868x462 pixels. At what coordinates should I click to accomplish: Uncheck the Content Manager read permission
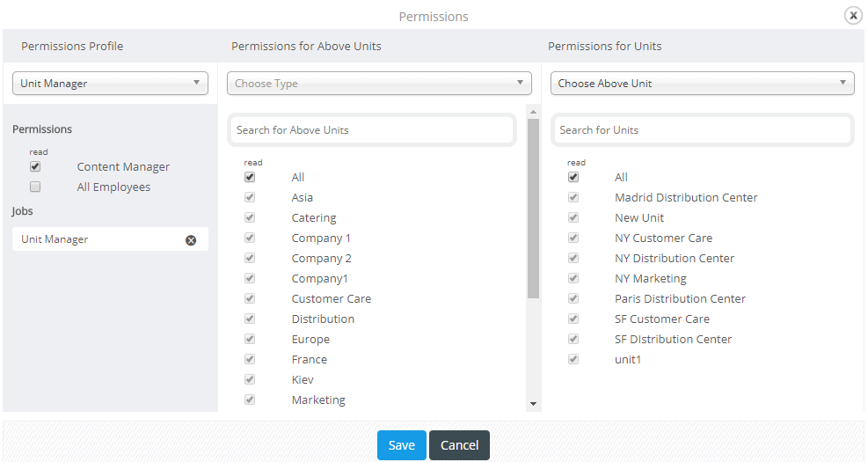pos(35,166)
